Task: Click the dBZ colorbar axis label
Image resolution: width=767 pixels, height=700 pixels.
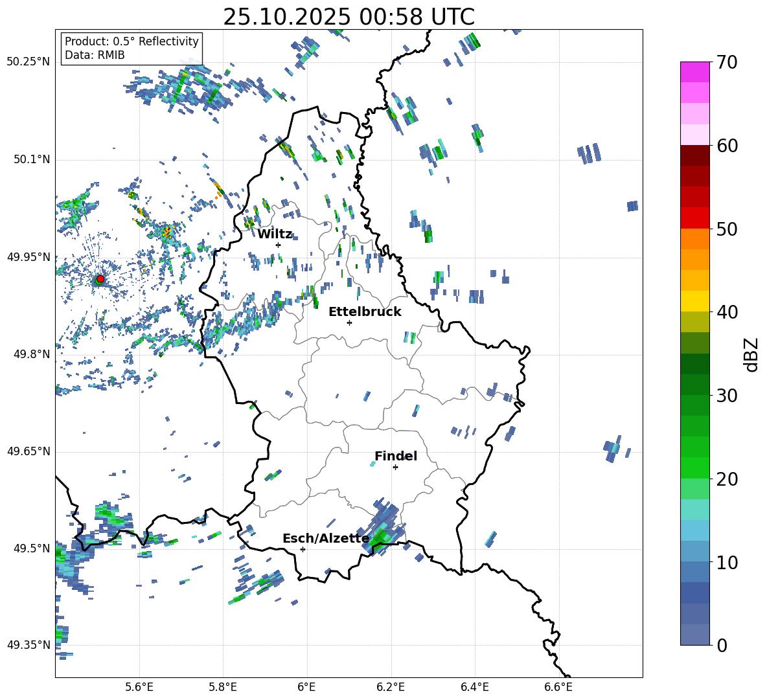Action: 751,354
